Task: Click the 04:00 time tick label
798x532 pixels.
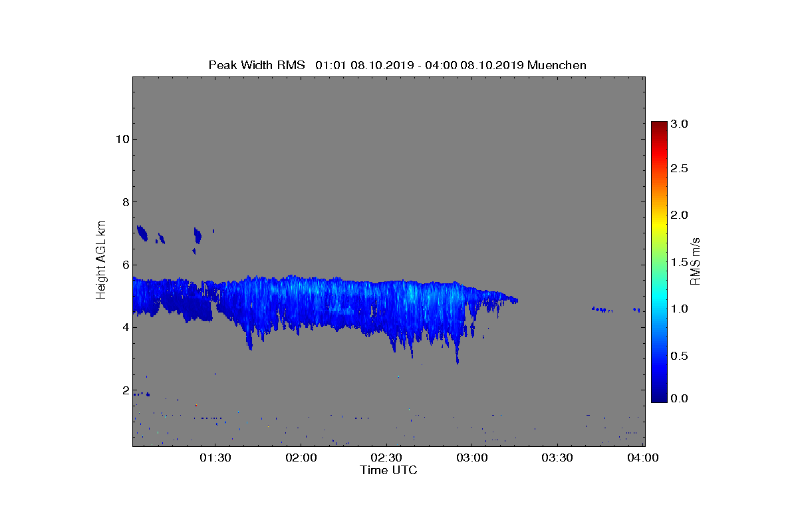Action: click(x=643, y=458)
